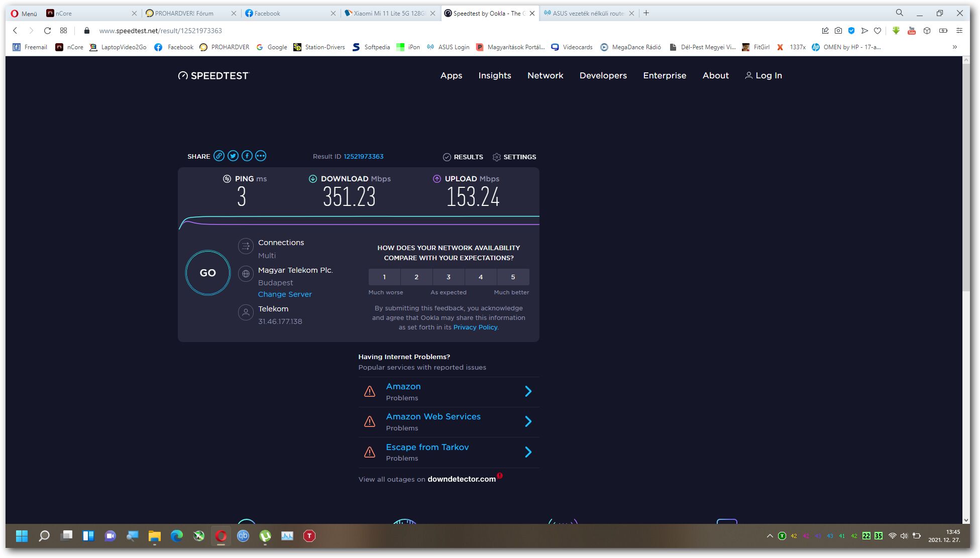Expand Amazon problems entry chevron
Image resolution: width=980 pixels, height=558 pixels.
pos(528,391)
